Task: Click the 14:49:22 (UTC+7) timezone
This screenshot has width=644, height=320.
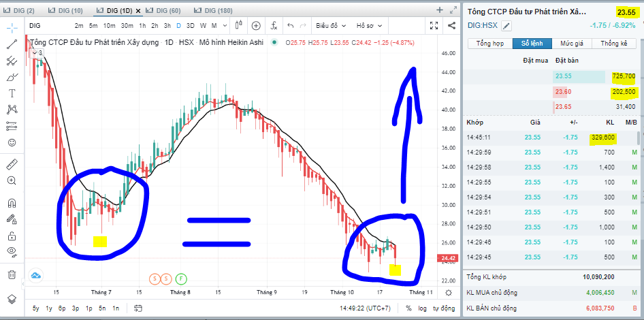Action: (366, 308)
